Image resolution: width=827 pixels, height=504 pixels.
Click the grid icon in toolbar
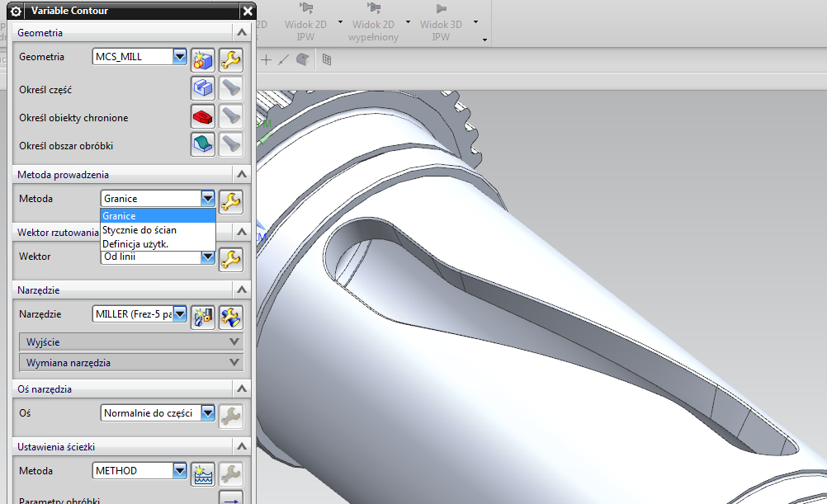(x=327, y=60)
